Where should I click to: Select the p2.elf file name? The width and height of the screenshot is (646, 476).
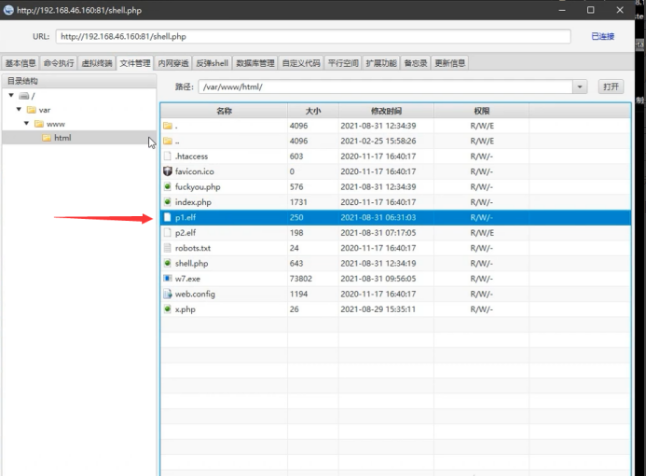[185, 232]
